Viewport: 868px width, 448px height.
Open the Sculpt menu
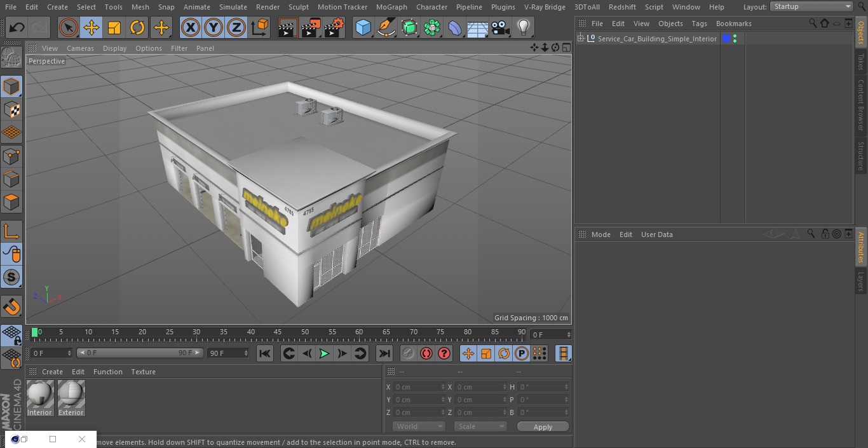(298, 7)
